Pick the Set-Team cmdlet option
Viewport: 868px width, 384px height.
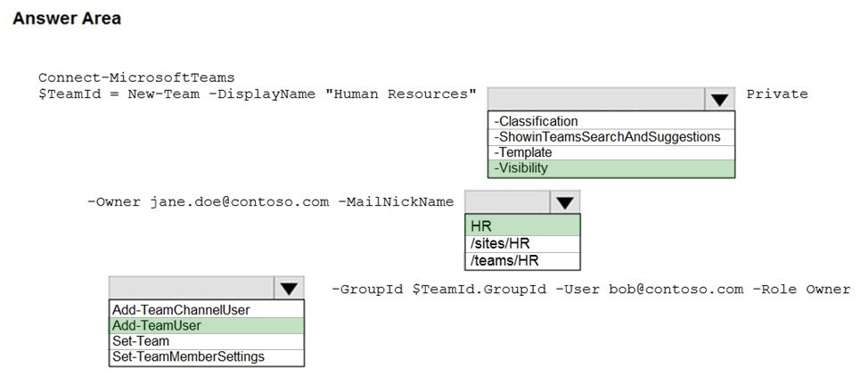[207, 341]
